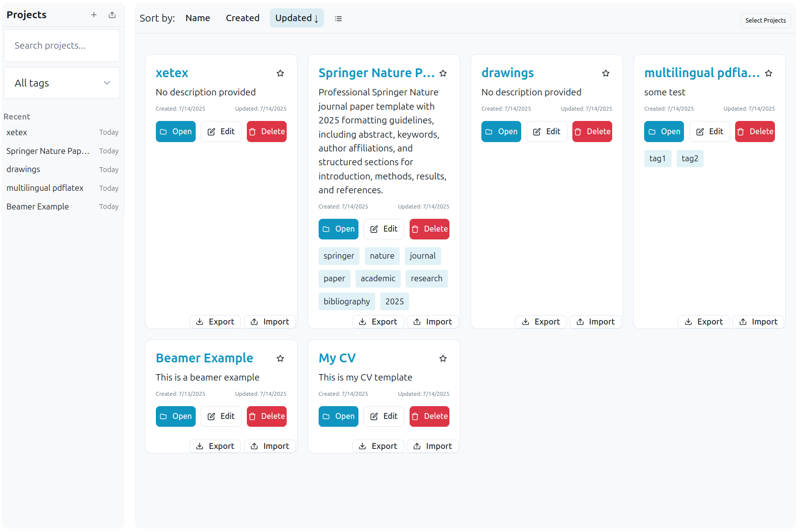Export the xetex project

(x=215, y=322)
